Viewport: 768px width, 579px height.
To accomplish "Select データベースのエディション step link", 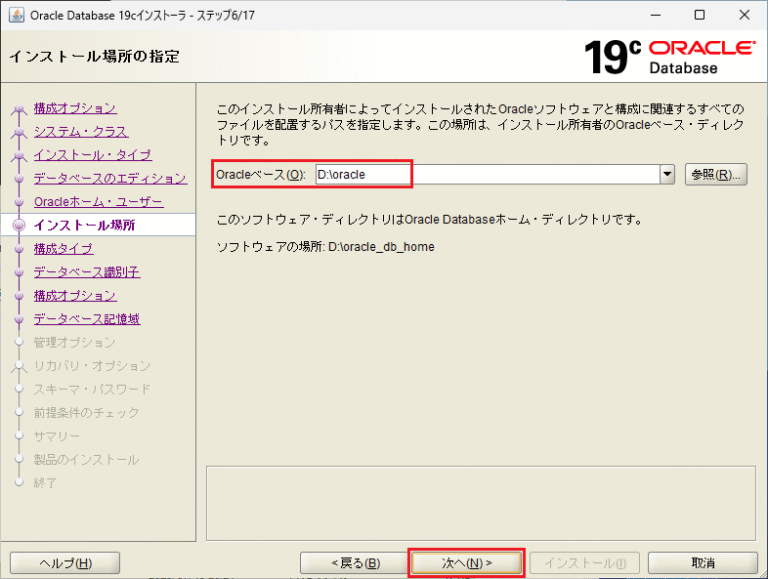I will coord(110,178).
